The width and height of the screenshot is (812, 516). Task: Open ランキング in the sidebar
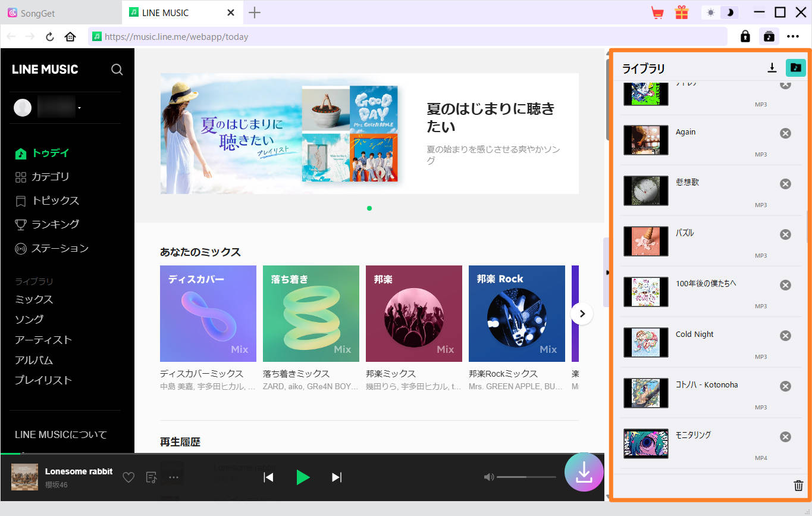pos(47,224)
